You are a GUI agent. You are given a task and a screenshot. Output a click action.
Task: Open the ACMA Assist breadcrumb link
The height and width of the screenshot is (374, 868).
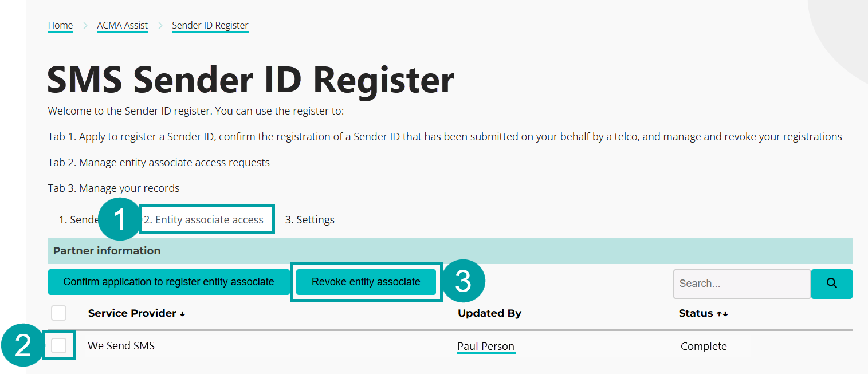[122, 25]
